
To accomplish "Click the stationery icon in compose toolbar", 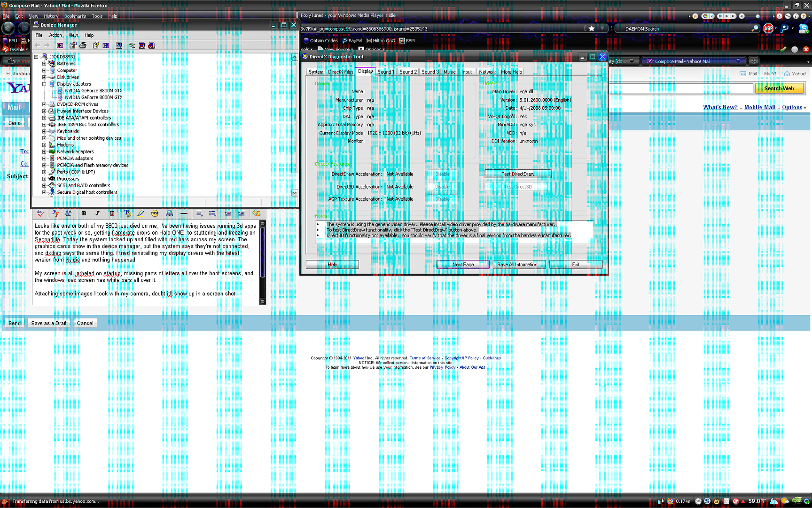I will pyautogui.click(x=257, y=214).
